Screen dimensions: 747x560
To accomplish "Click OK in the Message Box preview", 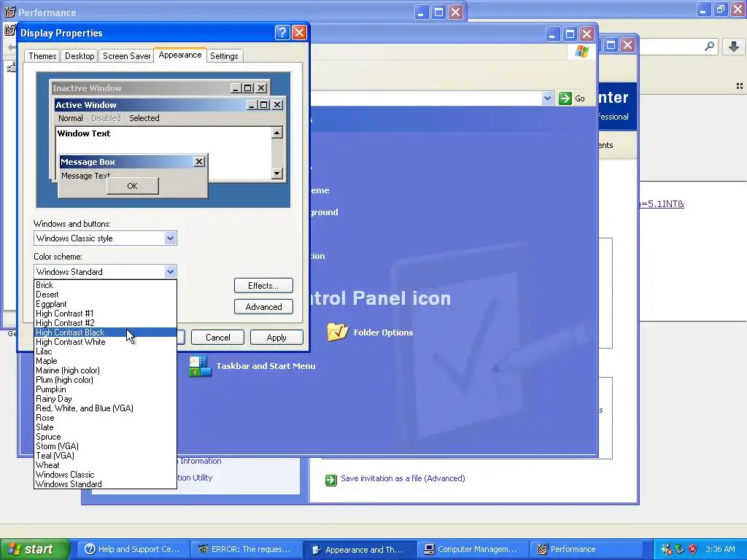I will [133, 186].
